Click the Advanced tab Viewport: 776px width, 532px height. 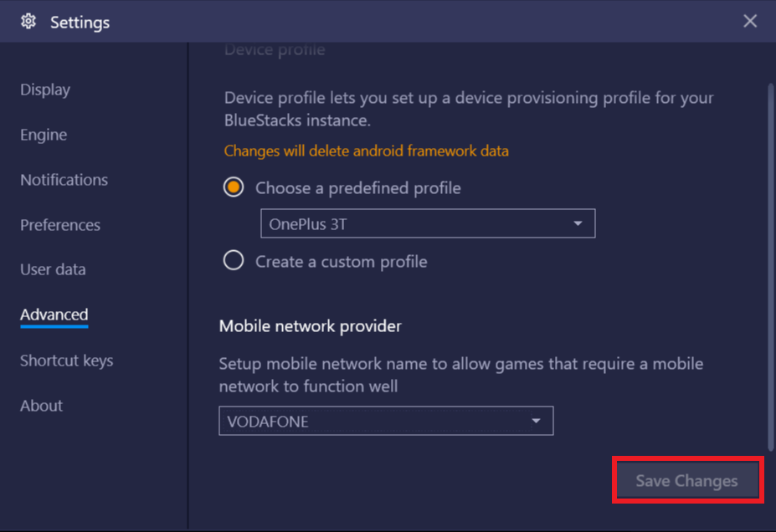point(54,315)
